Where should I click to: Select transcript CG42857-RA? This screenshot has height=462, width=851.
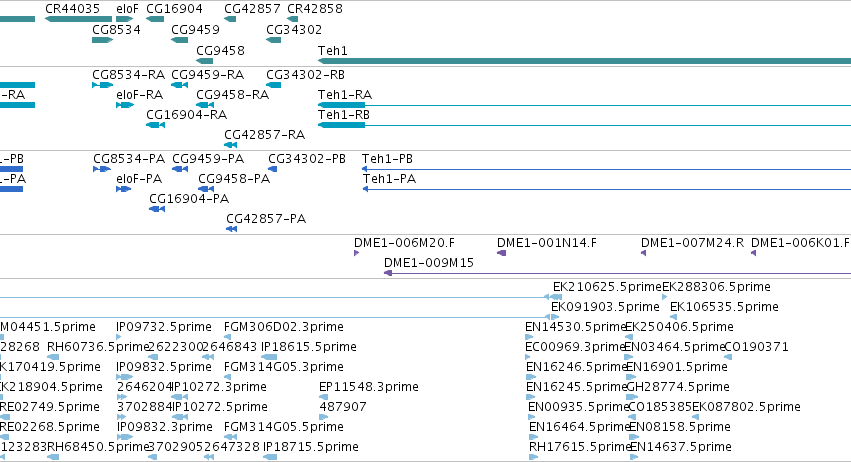click(264, 135)
